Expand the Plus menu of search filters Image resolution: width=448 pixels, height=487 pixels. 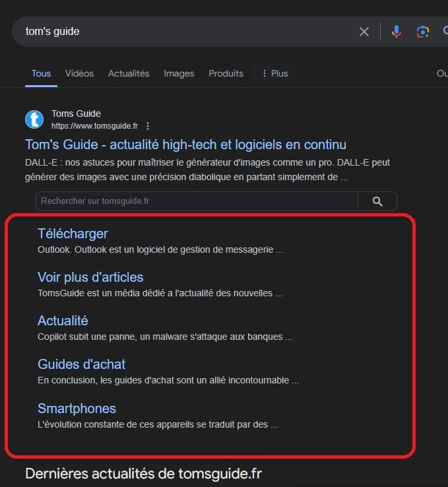click(274, 73)
